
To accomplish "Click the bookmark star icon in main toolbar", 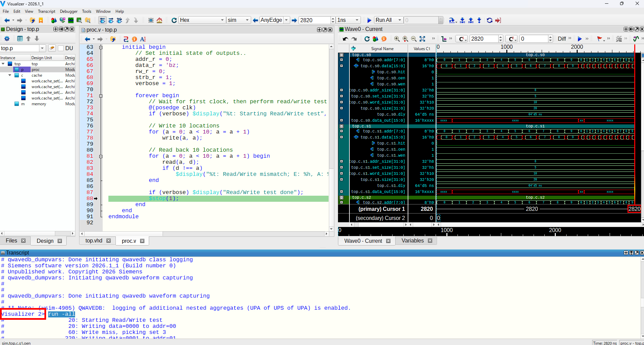I will (x=41, y=20).
